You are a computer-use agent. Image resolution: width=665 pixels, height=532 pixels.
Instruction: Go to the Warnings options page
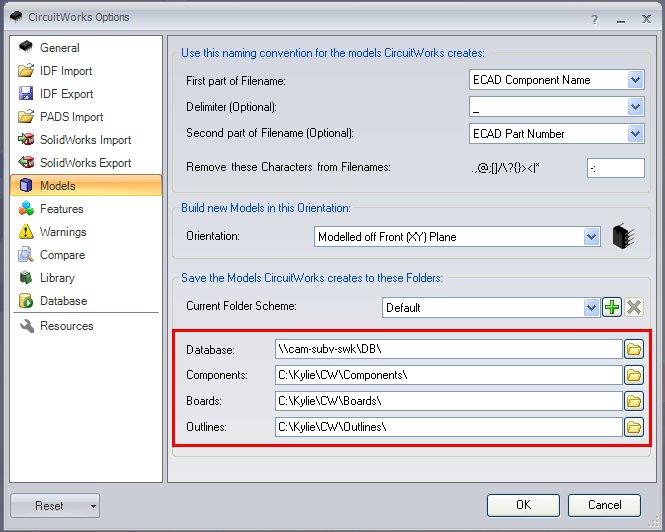point(86,231)
